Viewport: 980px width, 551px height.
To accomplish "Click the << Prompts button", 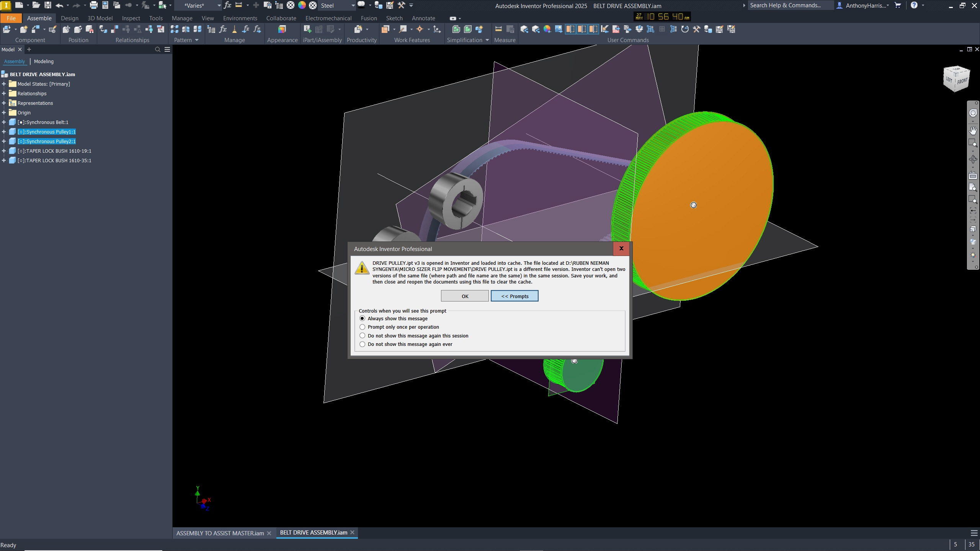I will pos(514,296).
